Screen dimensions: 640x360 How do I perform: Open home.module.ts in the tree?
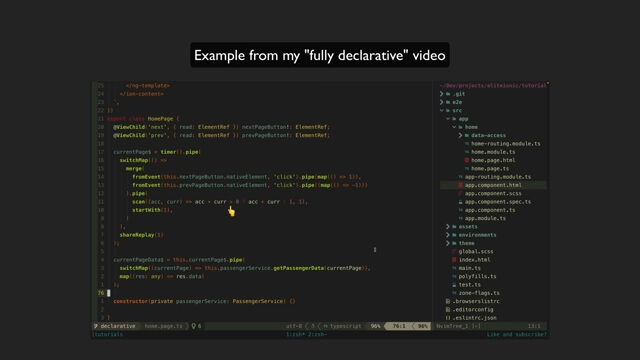[493, 152]
